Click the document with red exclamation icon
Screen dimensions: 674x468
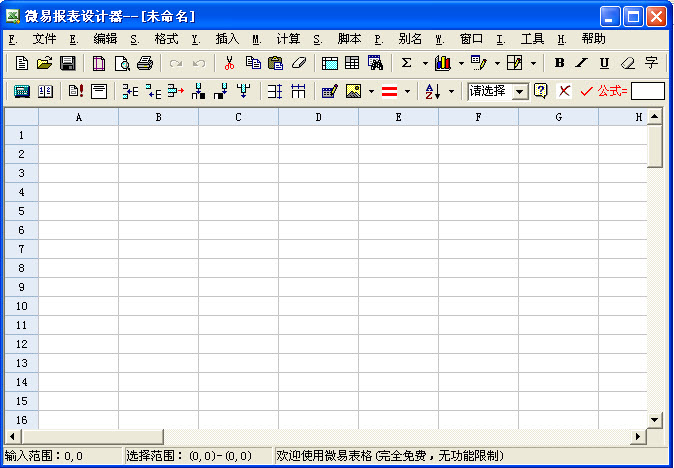coord(76,91)
